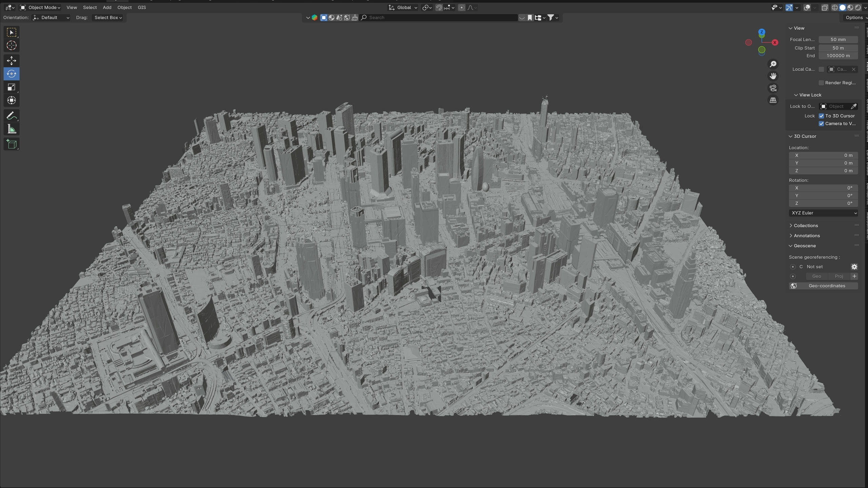This screenshot has width=868, height=488.
Task: Select the Select Box tool
Action: coord(12,33)
